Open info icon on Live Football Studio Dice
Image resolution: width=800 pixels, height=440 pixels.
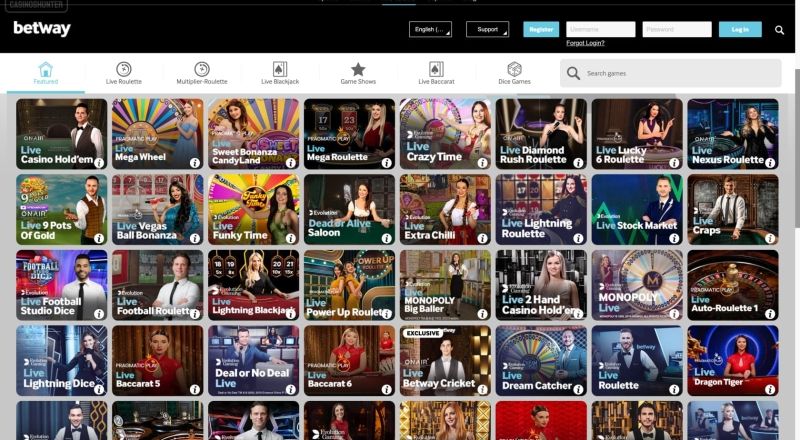point(99,314)
